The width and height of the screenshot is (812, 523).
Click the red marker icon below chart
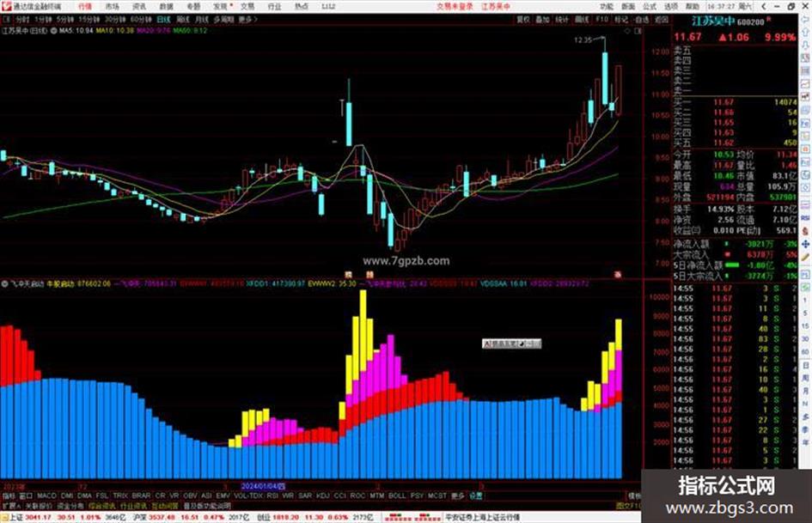(x=617, y=275)
